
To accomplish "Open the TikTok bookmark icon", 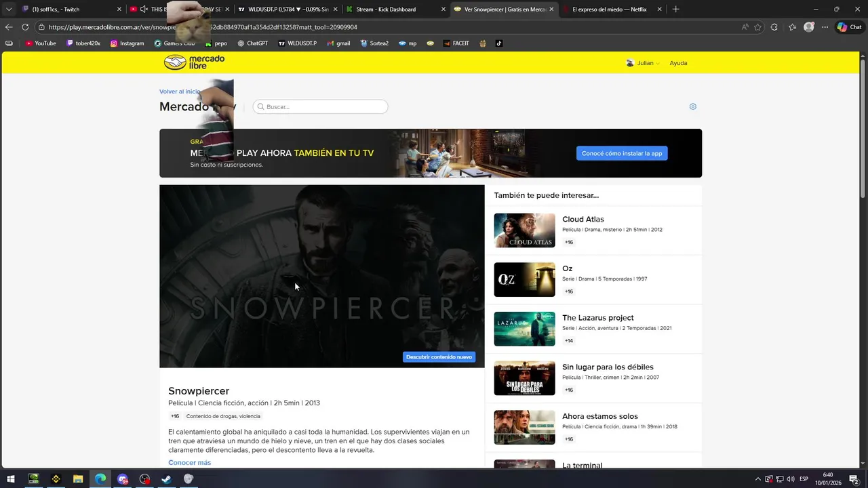I will pos(498,43).
